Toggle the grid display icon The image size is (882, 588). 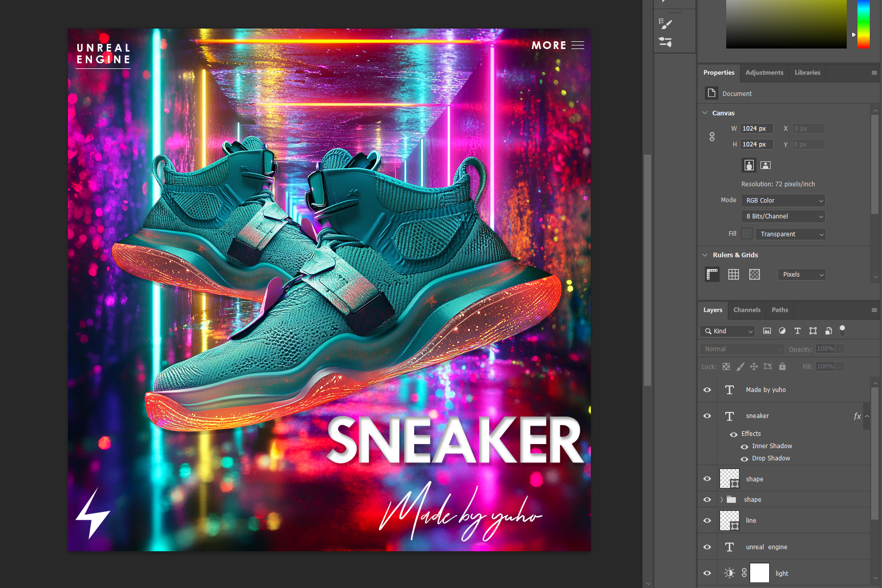[733, 275]
